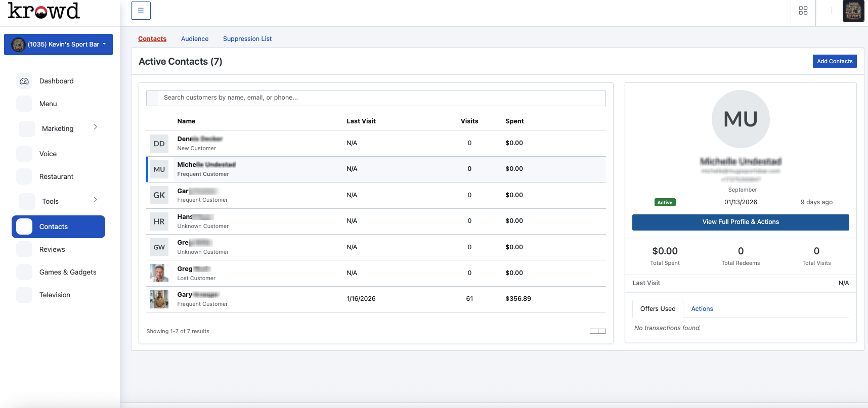Select the DD avatar contact row
Viewport: 868px width, 408px height.
tap(376, 144)
